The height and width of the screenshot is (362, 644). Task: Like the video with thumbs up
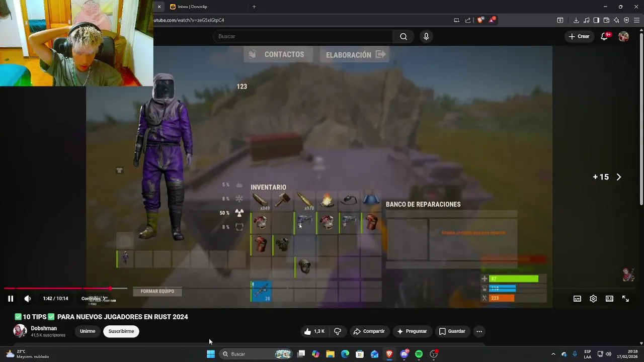314,331
